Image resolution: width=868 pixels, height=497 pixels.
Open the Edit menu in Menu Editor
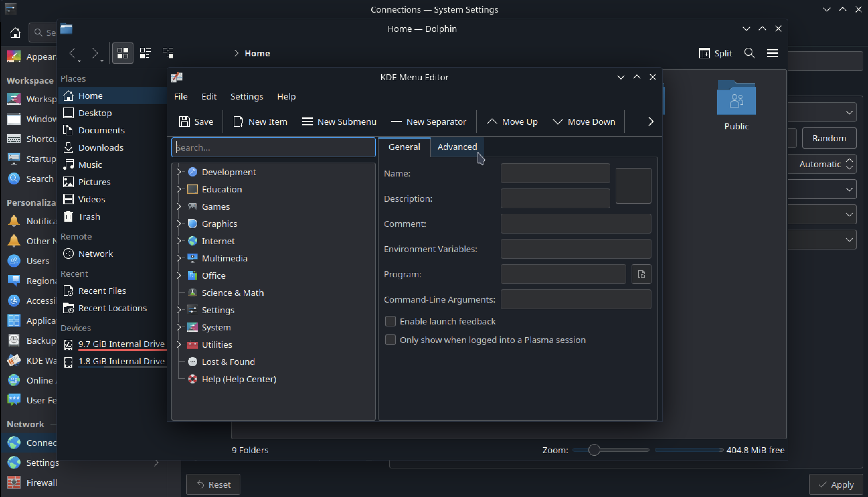209,97
